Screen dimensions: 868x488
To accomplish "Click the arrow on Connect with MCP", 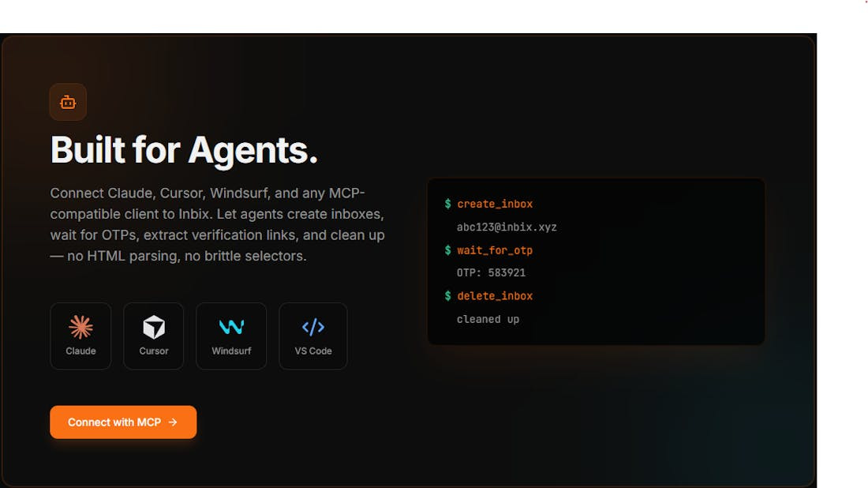I will click(x=173, y=422).
